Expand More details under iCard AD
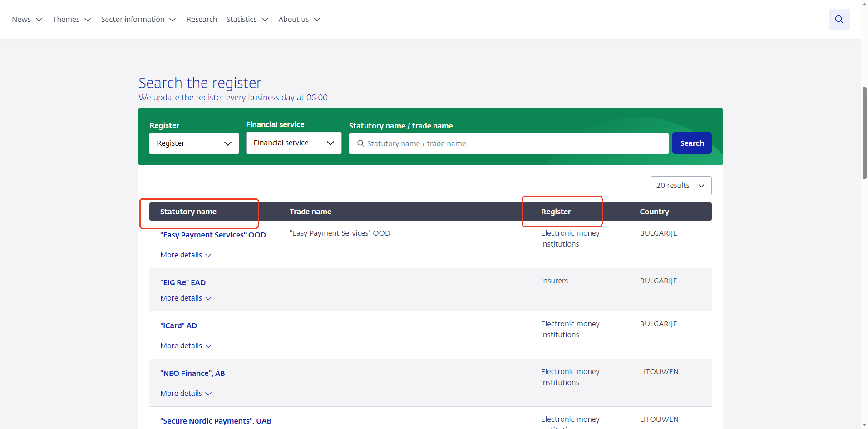 tap(186, 346)
